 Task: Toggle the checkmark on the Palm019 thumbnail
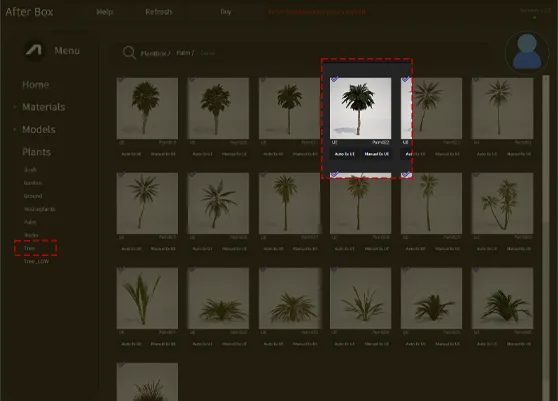121,79
